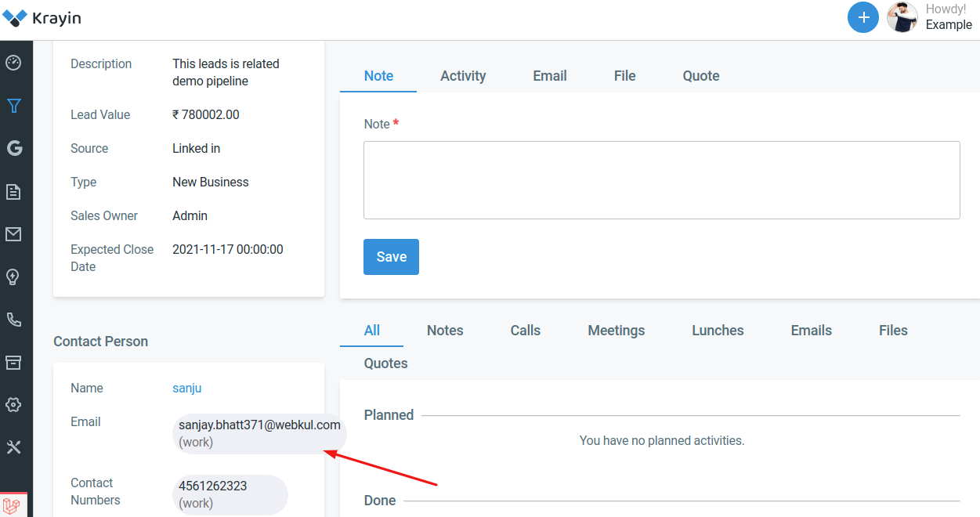Viewport: 980px width, 517px height.
Task: Select the Meetings filter
Action: [616, 330]
